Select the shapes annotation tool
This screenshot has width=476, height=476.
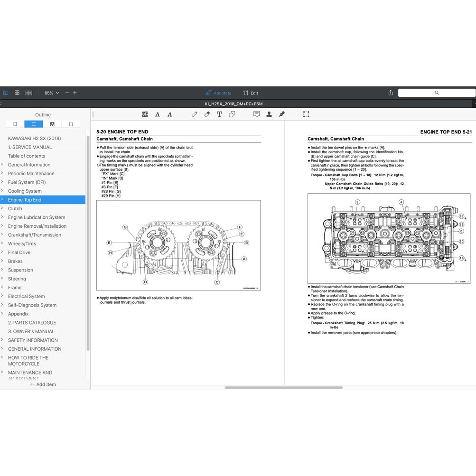click(x=232, y=114)
